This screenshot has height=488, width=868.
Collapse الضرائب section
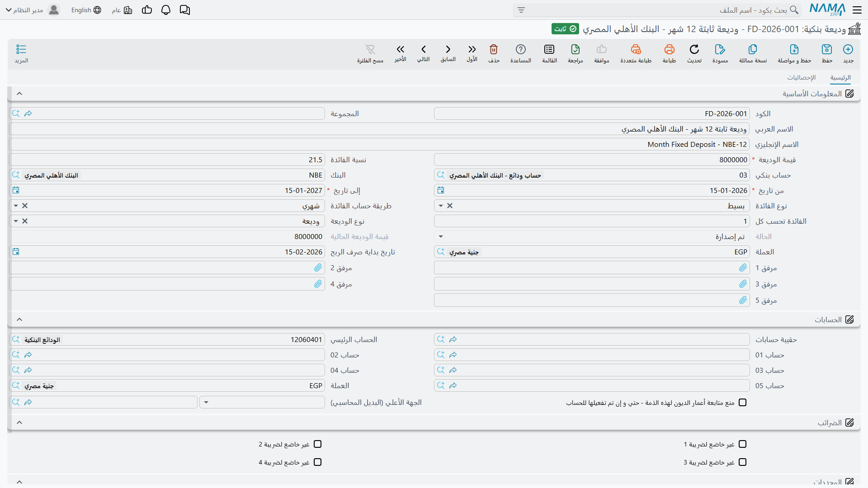(19, 422)
